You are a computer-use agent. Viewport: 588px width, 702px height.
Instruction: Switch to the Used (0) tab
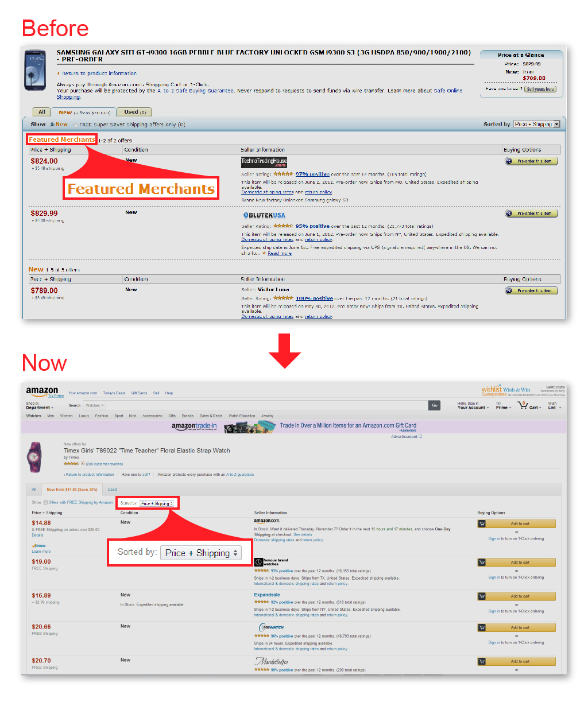point(135,113)
